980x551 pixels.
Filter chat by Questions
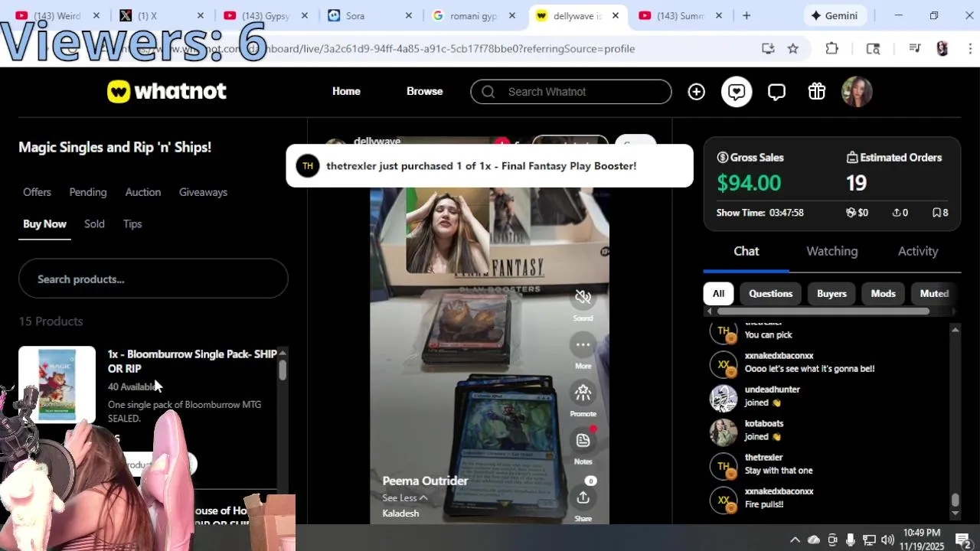point(770,294)
